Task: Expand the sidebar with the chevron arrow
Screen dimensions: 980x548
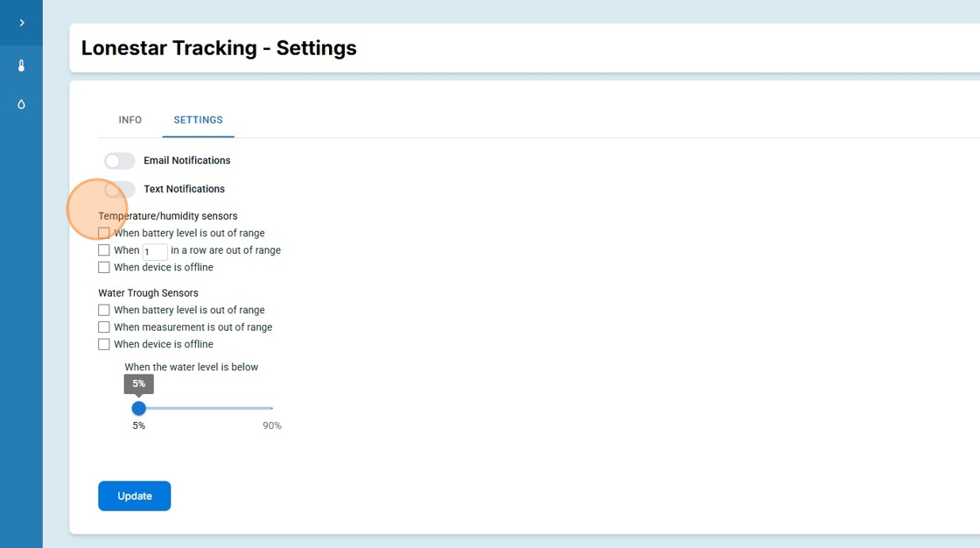Action: [x=21, y=23]
